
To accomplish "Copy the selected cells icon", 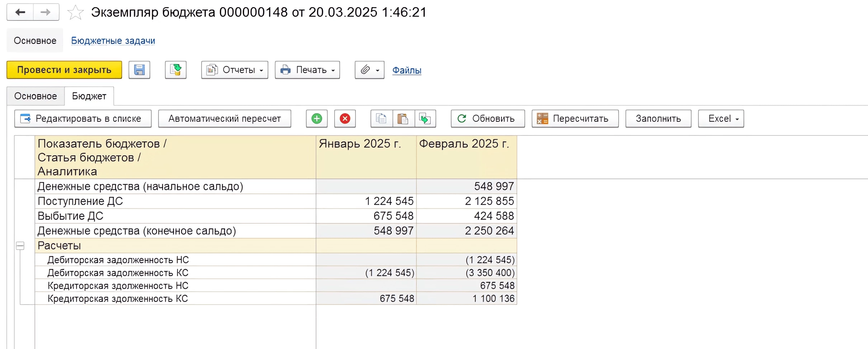I will (381, 119).
